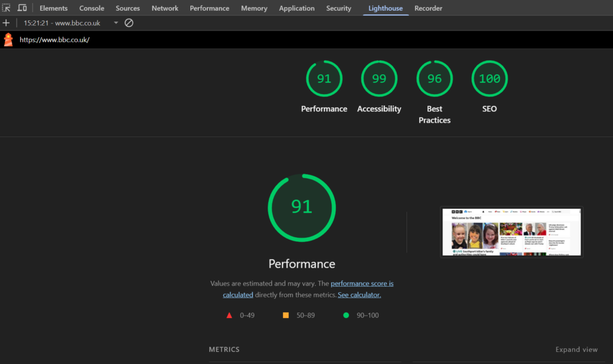
Task: Click the inspect element picker icon
Action: (x=7, y=8)
